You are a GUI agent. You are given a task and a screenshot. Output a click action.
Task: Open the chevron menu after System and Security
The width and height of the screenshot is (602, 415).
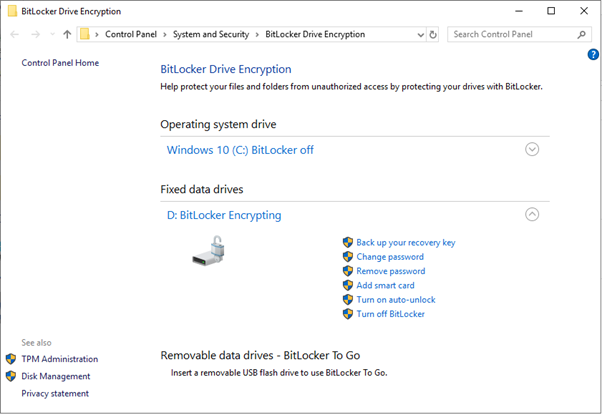(x=257, y=35)
